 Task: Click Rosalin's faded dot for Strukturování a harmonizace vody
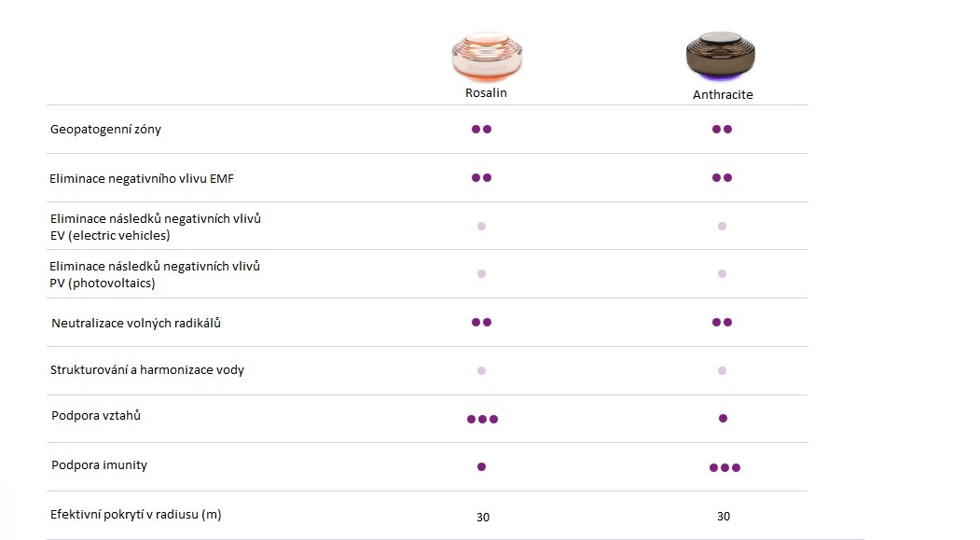(x=481, y=370)
